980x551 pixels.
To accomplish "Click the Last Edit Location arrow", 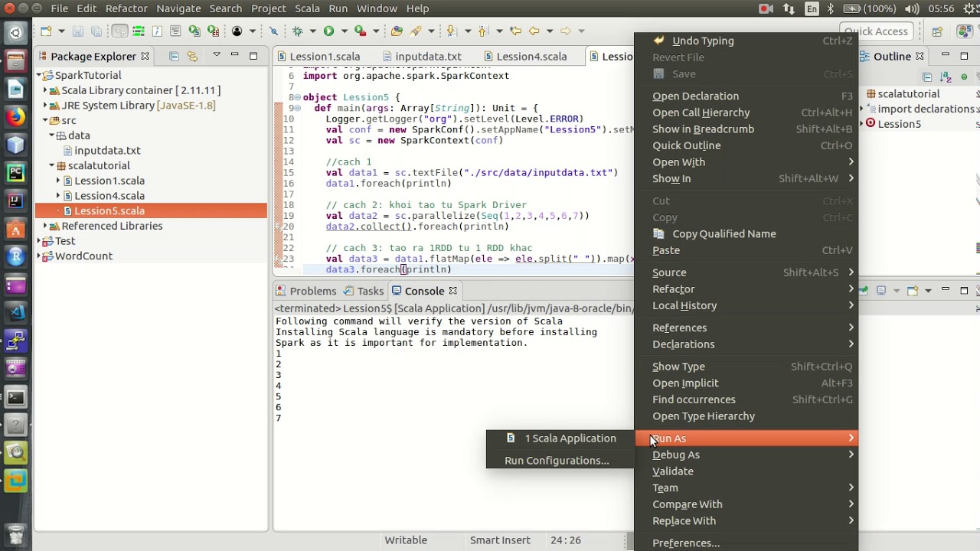I will click(515, 31).
